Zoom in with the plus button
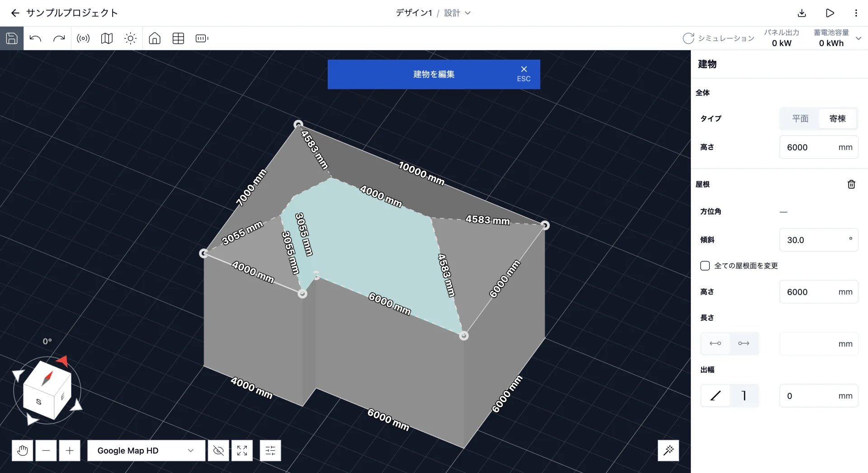Screen dimensions: 868x473 point(70,450)
